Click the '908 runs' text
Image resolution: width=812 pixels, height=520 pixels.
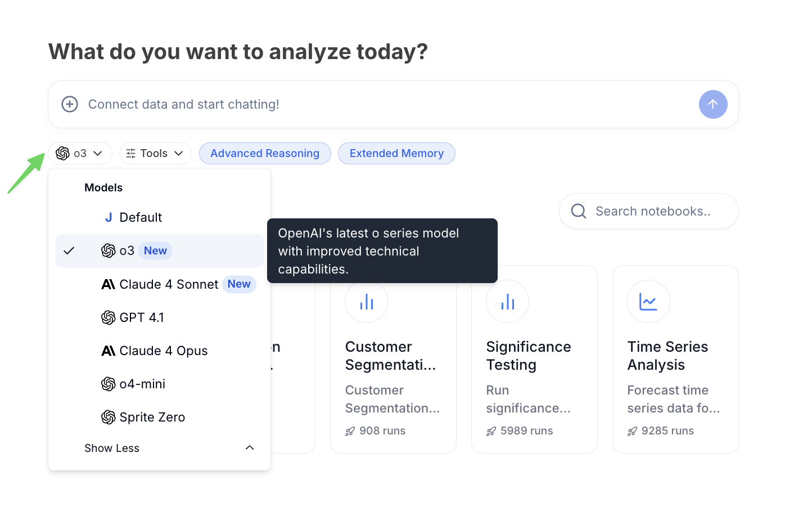click(x=382, y=431)
